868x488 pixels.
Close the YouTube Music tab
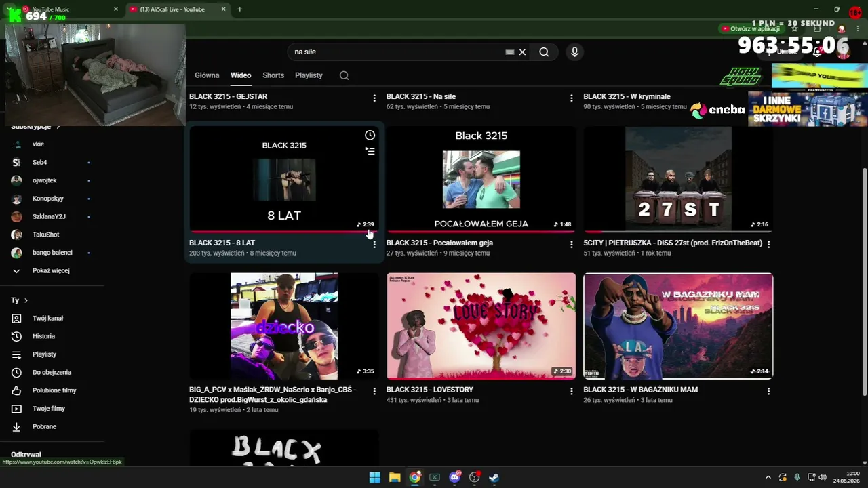tap(116, 9)
